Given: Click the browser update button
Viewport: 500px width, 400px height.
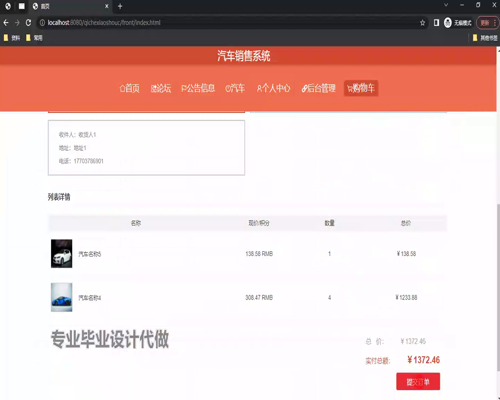Looking at the screenshot, I should pyautogui.click(x=487, y=23).
